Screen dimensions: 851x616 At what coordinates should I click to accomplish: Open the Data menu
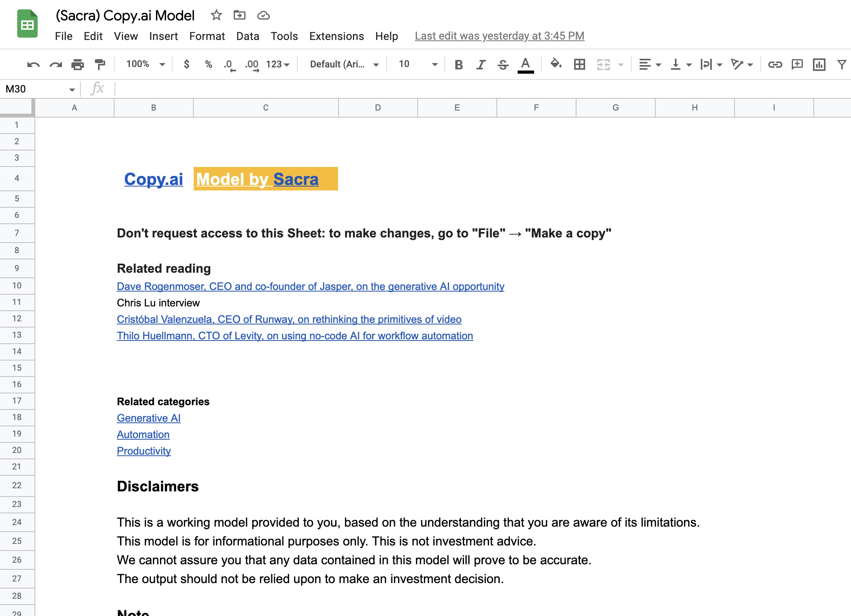(247, 36)
